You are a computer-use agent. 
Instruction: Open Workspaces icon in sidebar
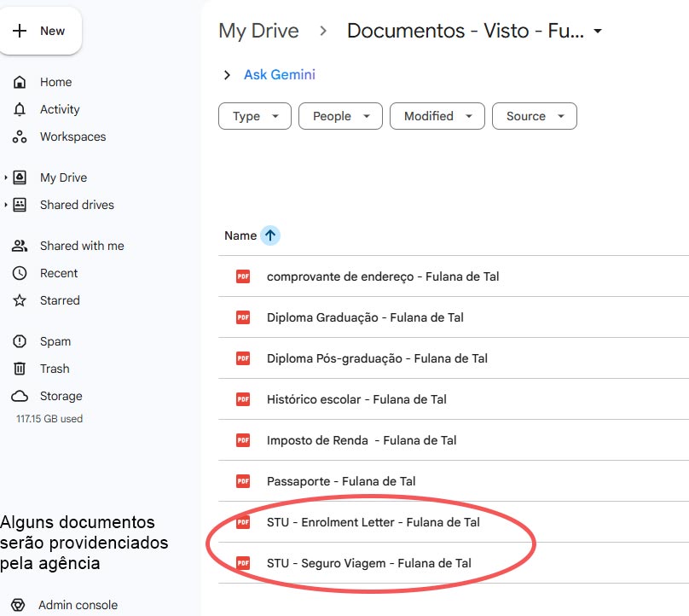[20, 137]
